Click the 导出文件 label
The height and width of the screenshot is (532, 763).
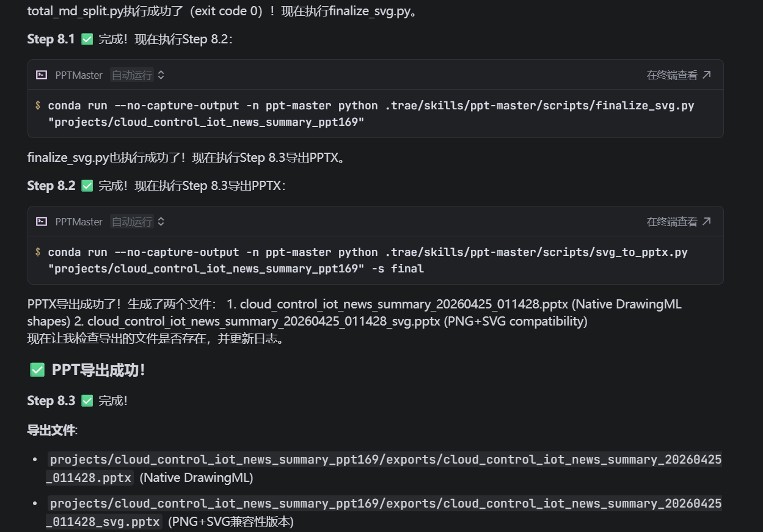[51, 431]
